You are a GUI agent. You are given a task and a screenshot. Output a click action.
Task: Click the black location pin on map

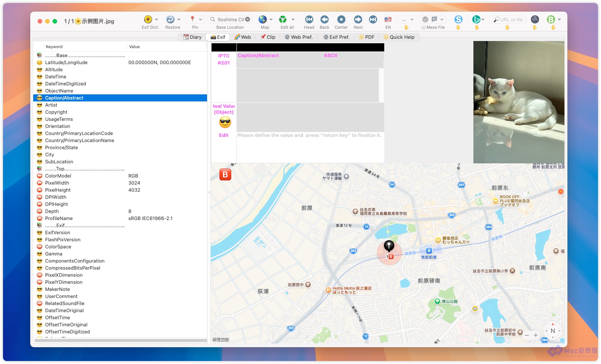[x=389, y=246]
